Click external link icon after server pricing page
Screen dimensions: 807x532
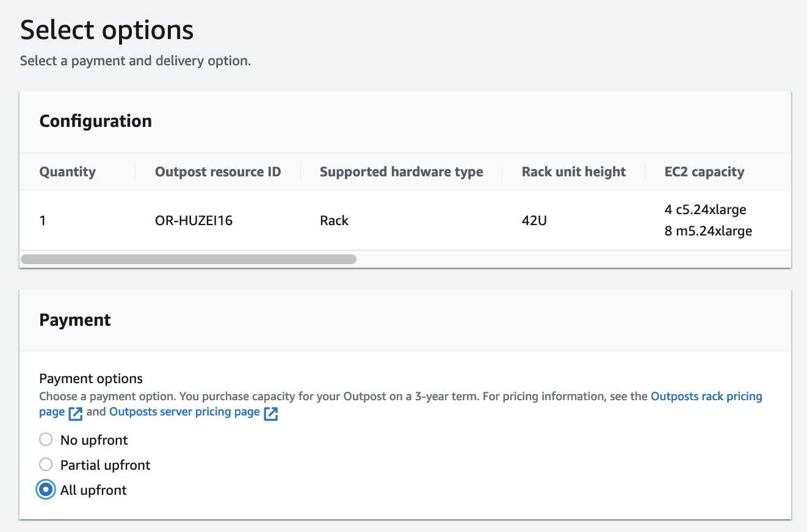[271, 413]
